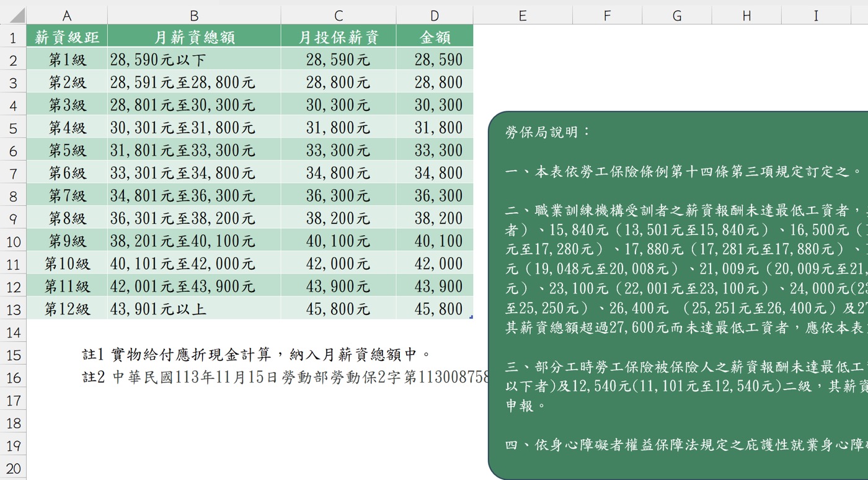This screenshot has height=480, width=868.
Task: Click 金額 cell 33,300
Action: point(435,150)
